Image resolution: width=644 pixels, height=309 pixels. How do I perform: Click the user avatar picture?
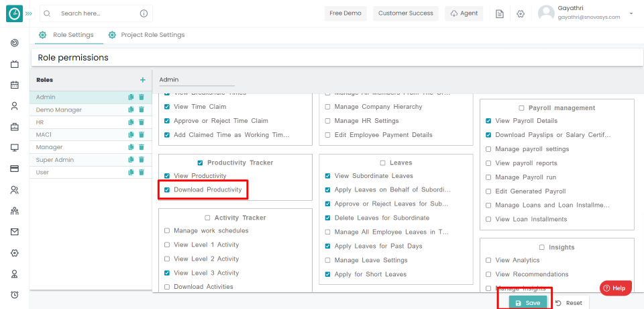[x=546, y=13]
